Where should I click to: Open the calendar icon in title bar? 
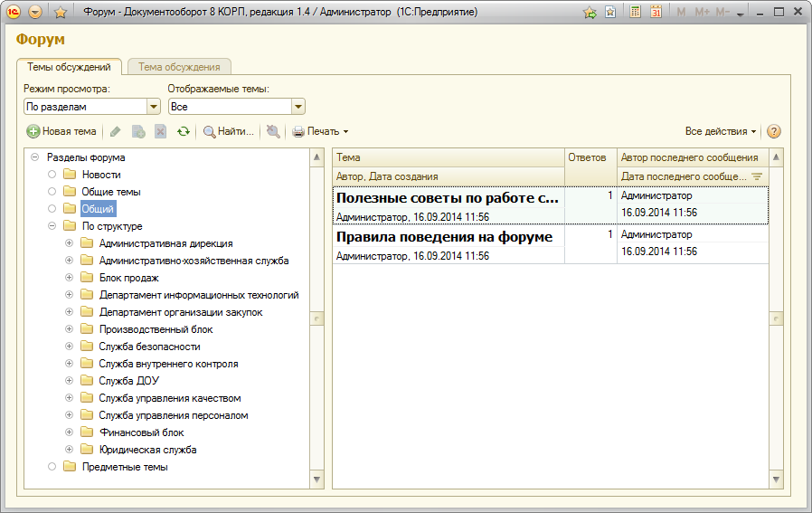(x=656, y=13)
